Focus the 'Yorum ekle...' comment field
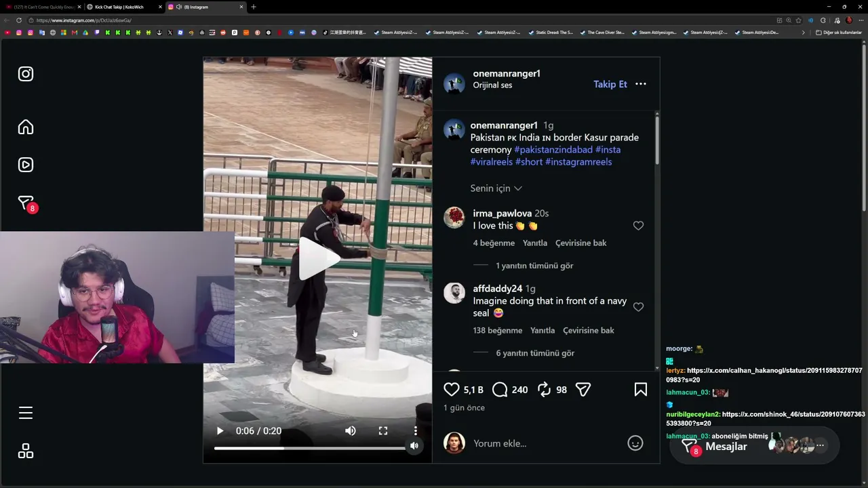The image size is (868, 488). click(x=546, y=443)
